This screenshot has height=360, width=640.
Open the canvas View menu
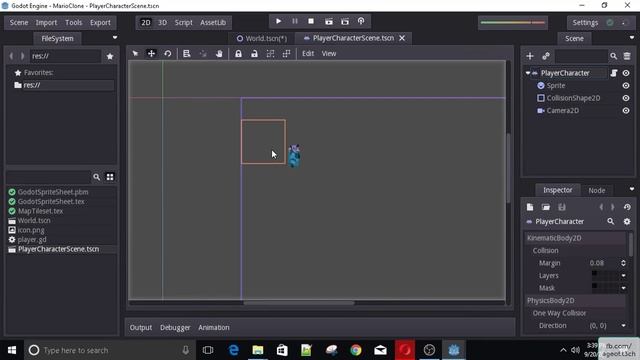tap(329, 53)
